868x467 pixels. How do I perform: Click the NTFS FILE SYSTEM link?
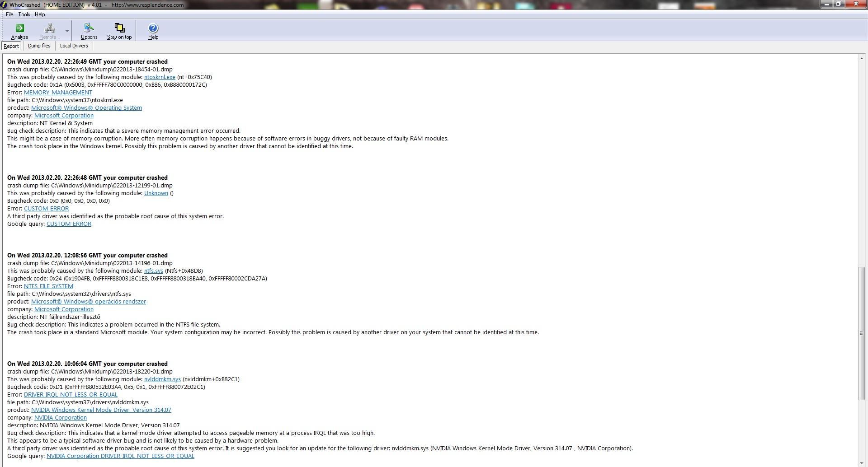(48, 286)
